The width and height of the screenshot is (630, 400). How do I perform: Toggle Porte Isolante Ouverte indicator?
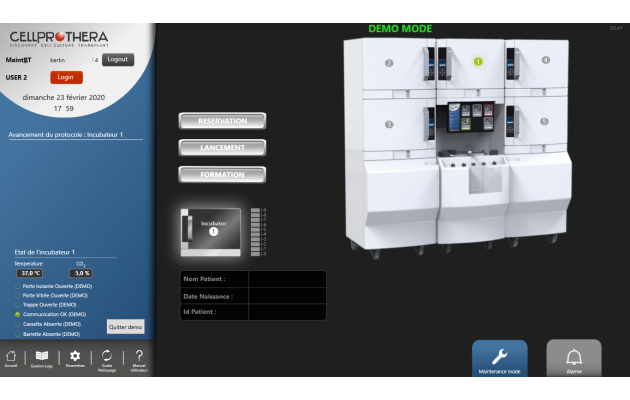[x=18, y=287]
